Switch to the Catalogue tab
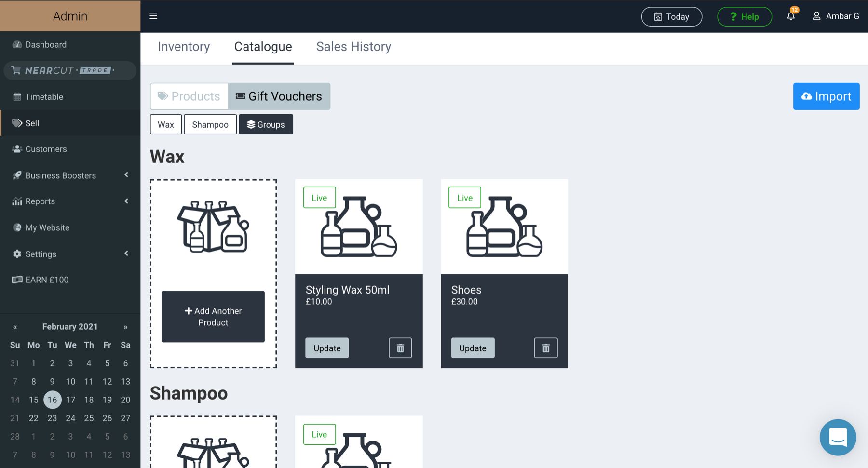The image size is (868, 468). pyautogui.click(x=263, y=47)
